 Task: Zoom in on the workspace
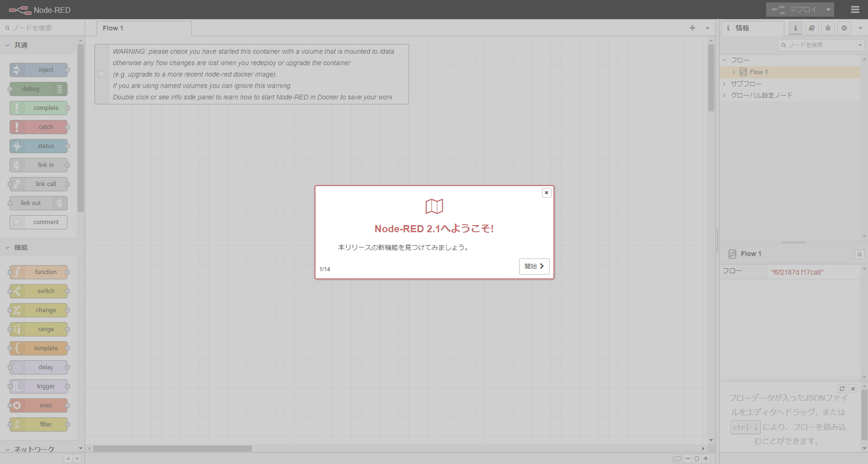click(706, 458)
